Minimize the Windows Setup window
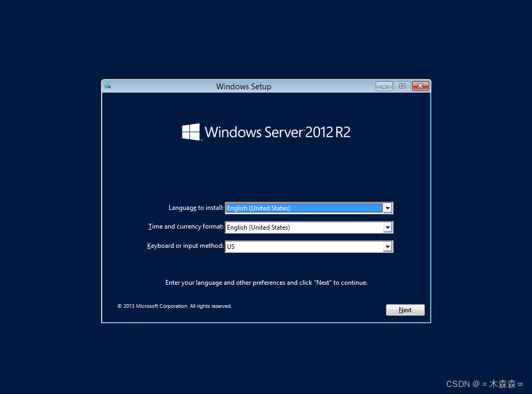The image size is (532, 394). pyautogui.click(x=384, y=86)
